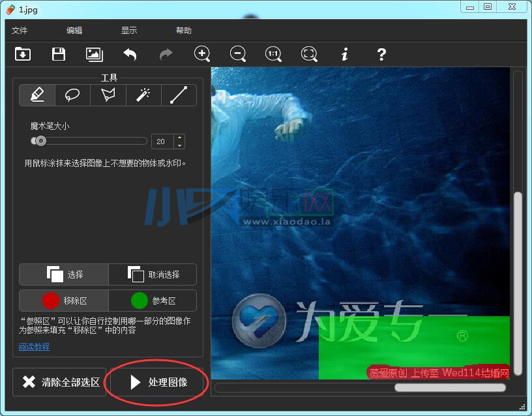This screenshot has height=416, width=532.
Task: Open the information icon
Action: [x=345, y=54]
